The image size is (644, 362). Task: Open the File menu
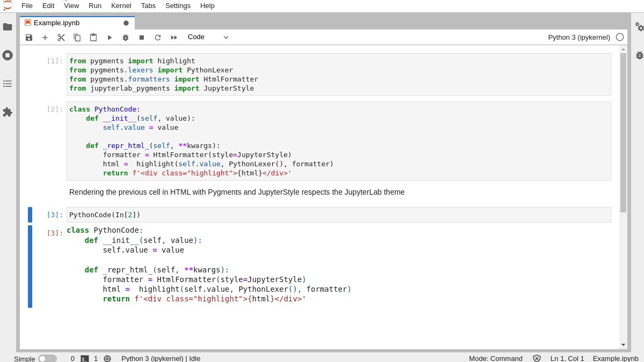(x=27, y=5)
